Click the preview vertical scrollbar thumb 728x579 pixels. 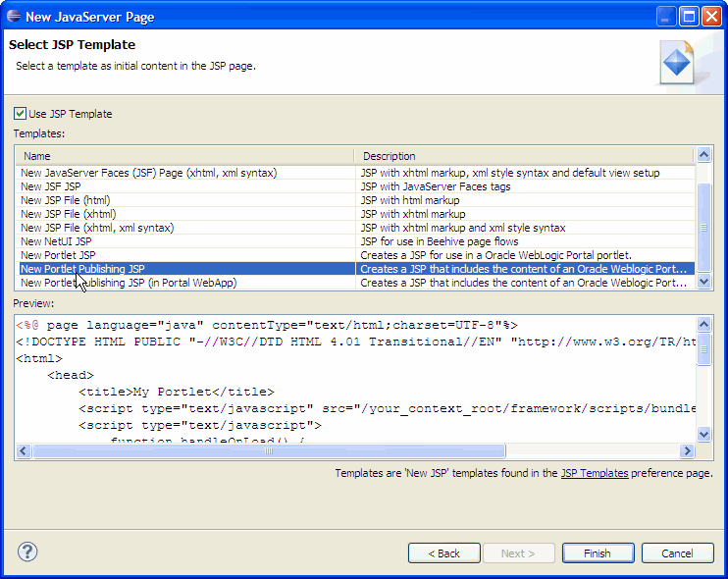coord(703,348)
